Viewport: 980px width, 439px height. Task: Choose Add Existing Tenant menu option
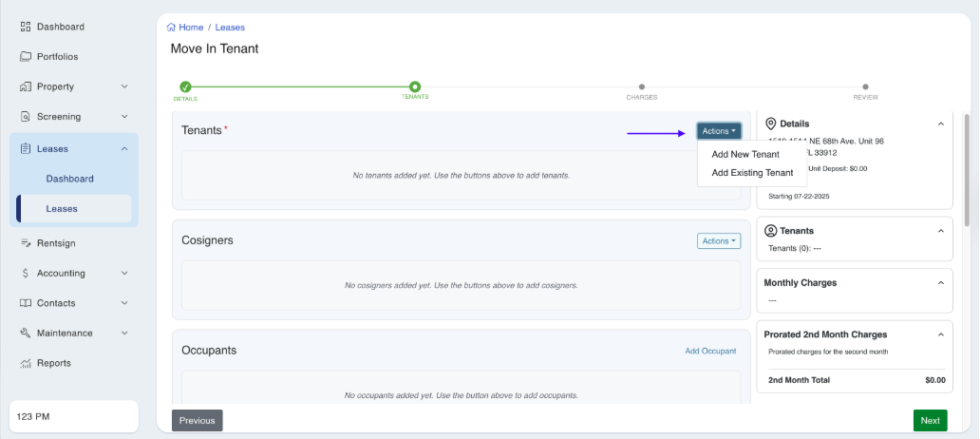752,173
